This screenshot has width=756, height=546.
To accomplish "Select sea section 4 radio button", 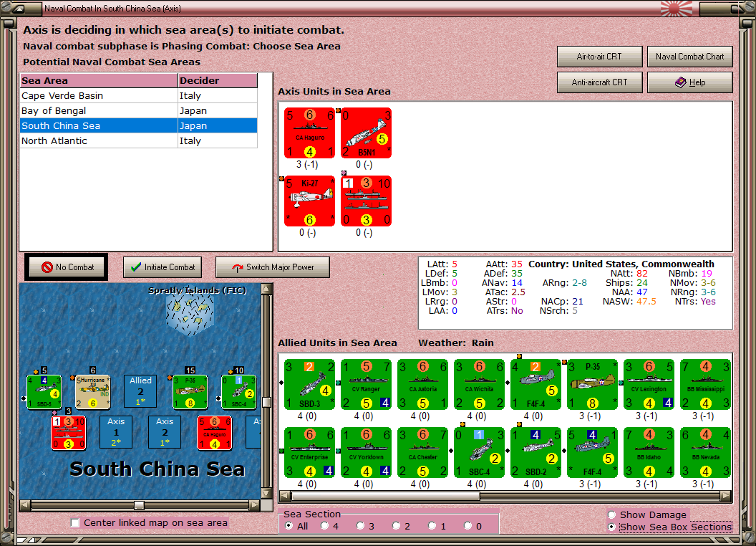I will [324, 526].
